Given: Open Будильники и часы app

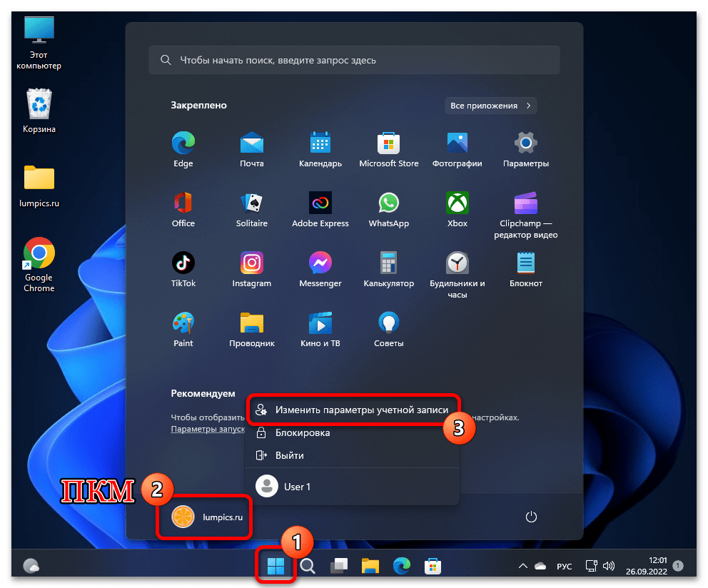Looking at the screenshot, I should tap(457, 275).
